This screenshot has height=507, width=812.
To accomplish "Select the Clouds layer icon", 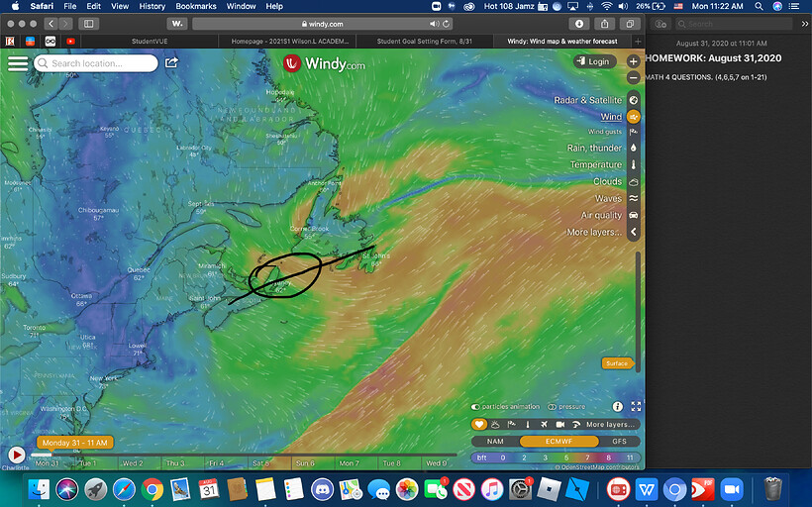I will [x=634, y=182].
